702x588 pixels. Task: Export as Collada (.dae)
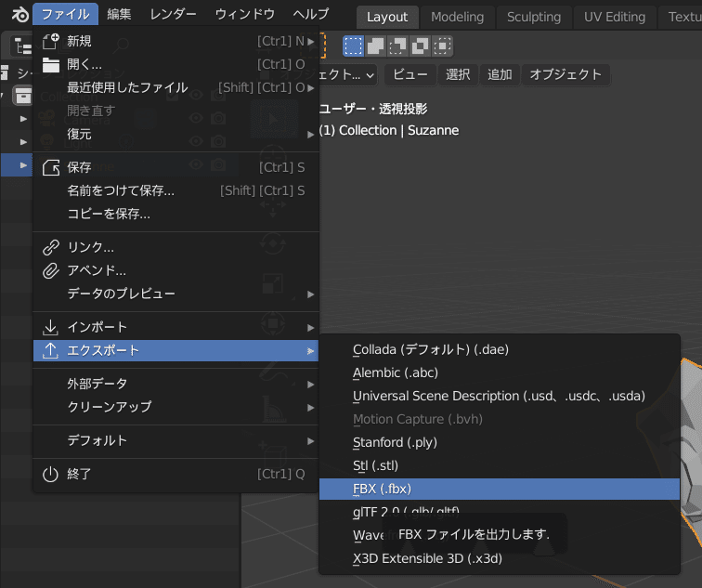500,349
